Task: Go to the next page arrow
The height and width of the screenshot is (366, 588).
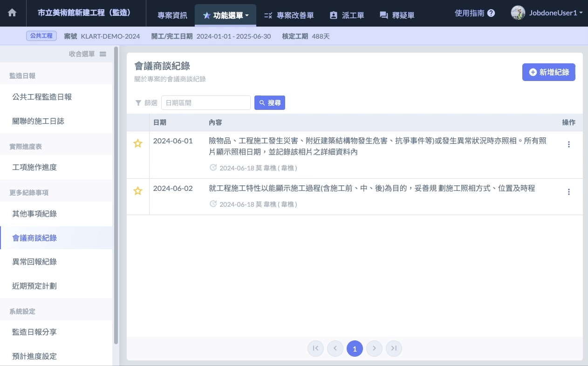Action: (x=374, y=348)
